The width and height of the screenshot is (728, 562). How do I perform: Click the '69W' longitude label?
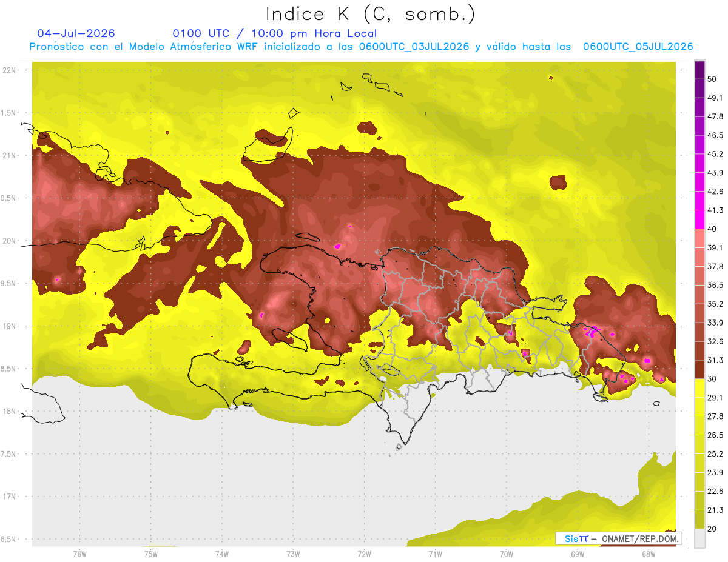[578, 554]
